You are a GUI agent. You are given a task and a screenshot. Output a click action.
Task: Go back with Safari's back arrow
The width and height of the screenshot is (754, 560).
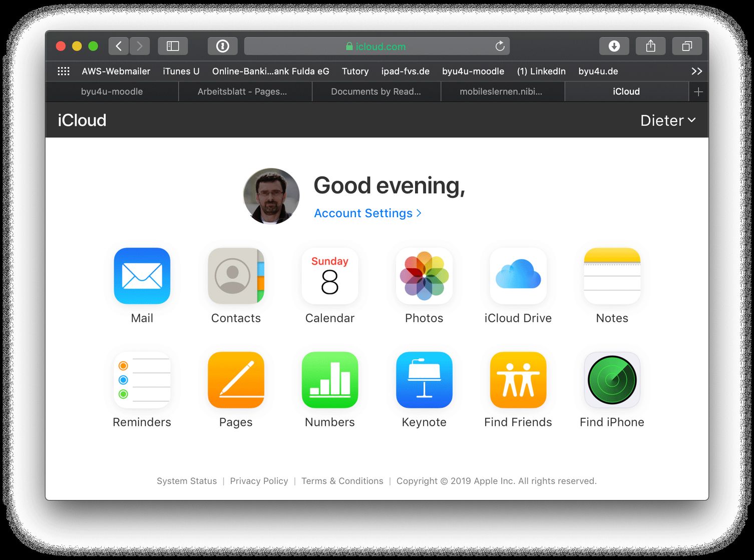pos(119,46)
